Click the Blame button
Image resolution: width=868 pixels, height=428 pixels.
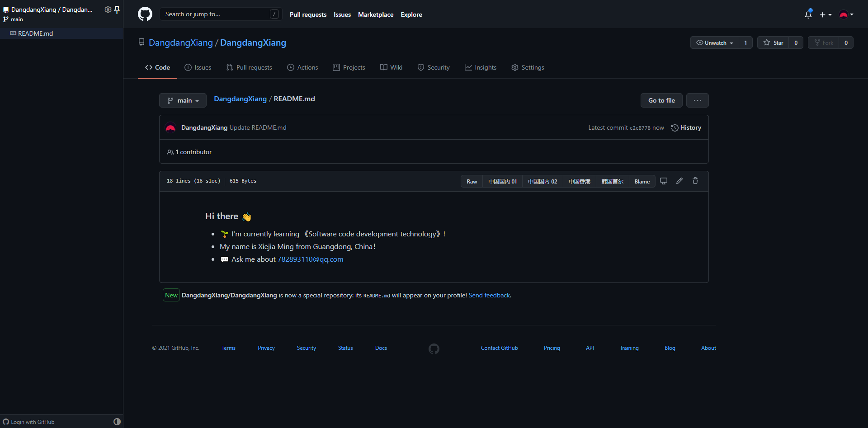[x=642, y=181]
